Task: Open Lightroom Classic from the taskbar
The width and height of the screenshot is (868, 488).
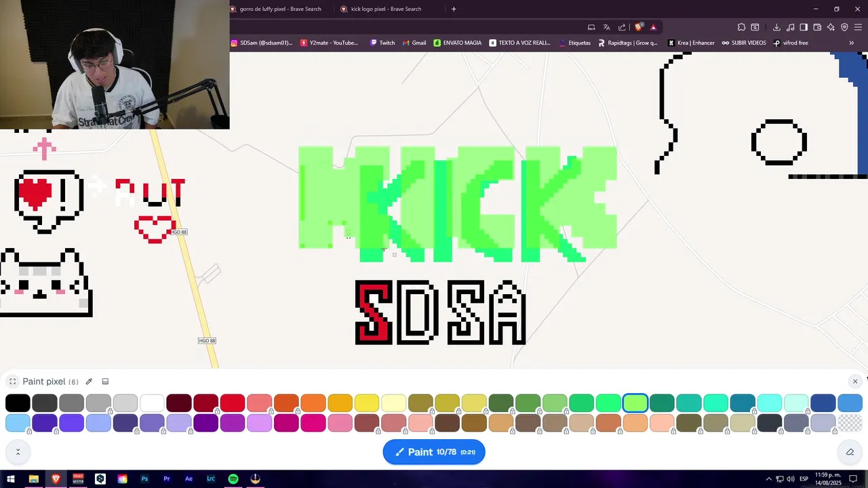Action: point(211,479)
